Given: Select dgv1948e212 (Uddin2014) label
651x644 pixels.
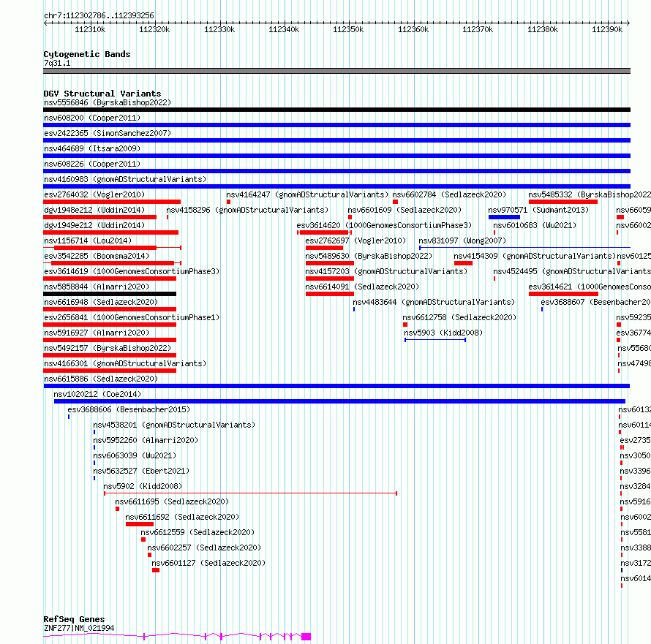Looking at the screenshot, I should tap(94, 210).
